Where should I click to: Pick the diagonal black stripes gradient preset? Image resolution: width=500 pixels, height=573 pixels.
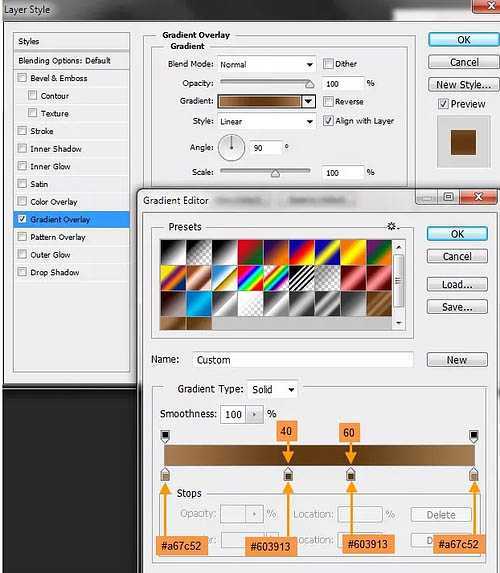[x=302, y=278]
